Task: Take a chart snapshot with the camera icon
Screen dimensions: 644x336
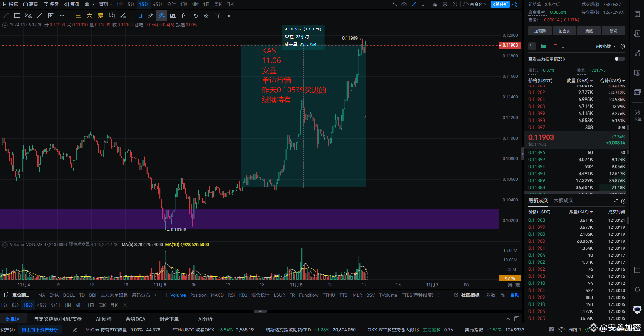Action: (404, 4)
